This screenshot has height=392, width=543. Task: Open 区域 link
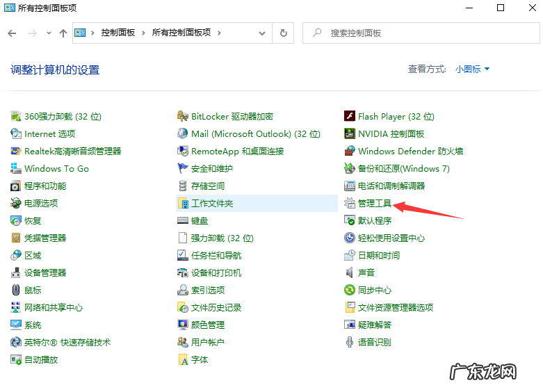tap(33, 256)
